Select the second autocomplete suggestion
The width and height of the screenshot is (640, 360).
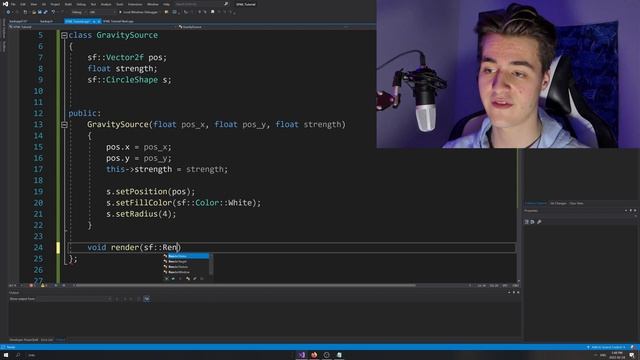coord(186,261)
